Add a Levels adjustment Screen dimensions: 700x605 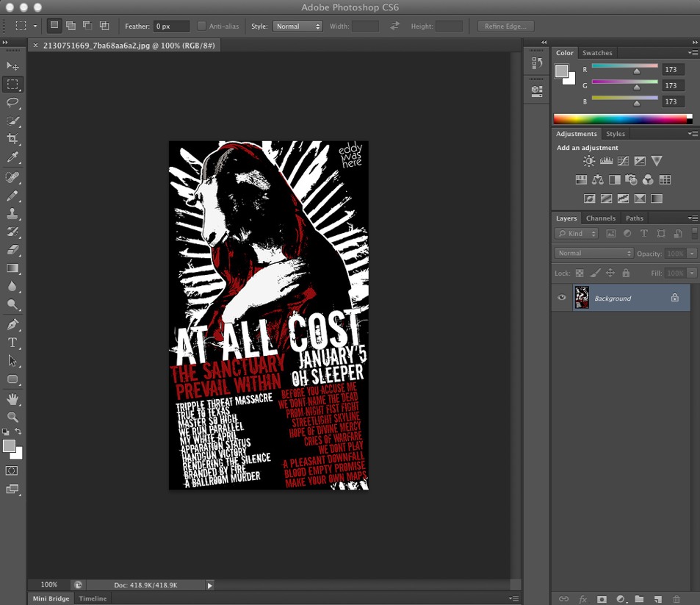click(606, 161)
